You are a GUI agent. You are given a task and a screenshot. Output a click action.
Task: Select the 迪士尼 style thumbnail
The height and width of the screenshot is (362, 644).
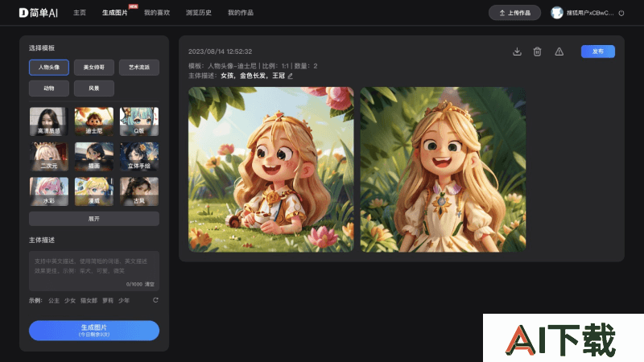pos(94,121)
